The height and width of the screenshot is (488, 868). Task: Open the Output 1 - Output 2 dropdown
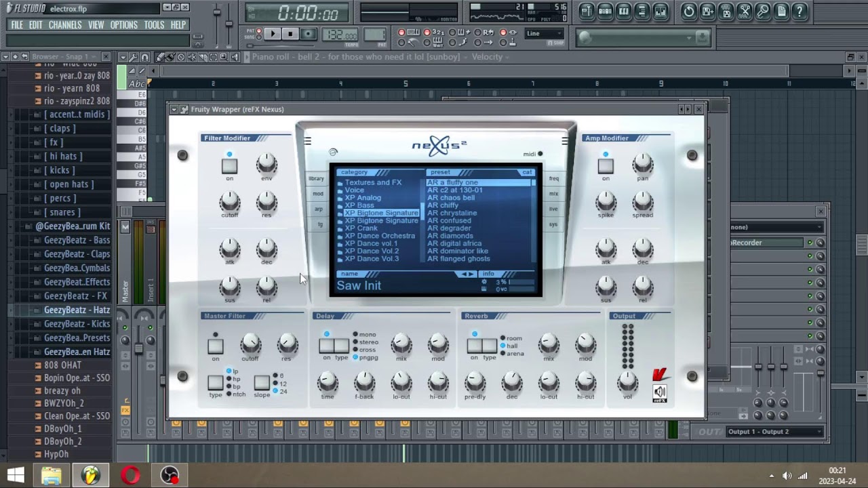tap(774, 432)
